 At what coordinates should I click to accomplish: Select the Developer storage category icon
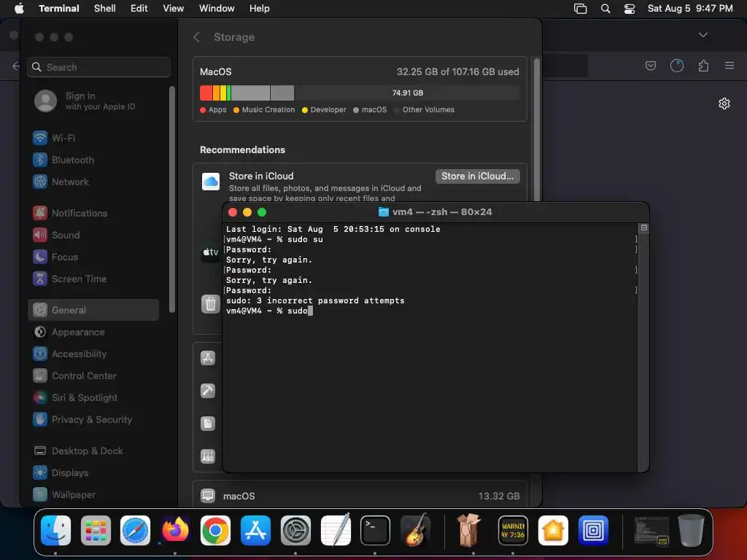pos(208,391)
